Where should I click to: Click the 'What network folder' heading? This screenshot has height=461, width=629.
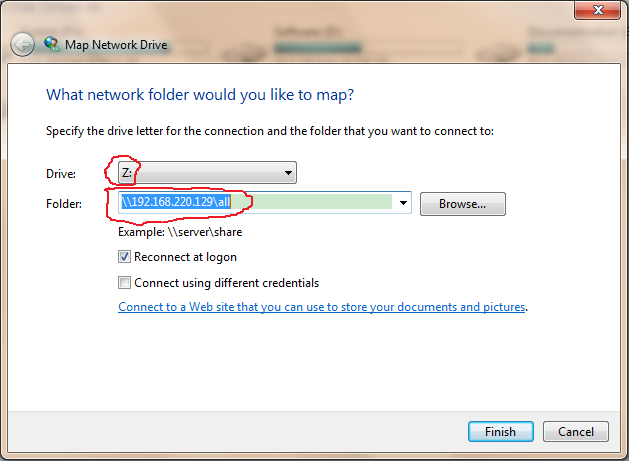click(x=200, y=95)
